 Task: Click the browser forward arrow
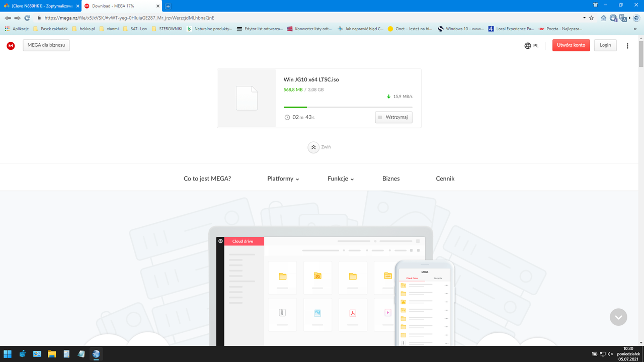click(17, 18)
